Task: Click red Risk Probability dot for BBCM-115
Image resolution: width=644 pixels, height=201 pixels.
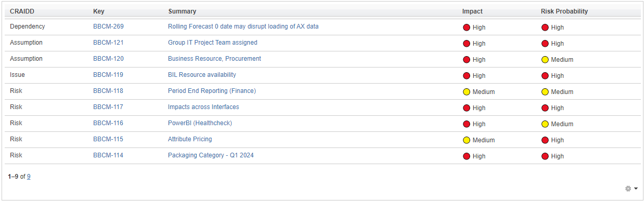Action: 545,140
